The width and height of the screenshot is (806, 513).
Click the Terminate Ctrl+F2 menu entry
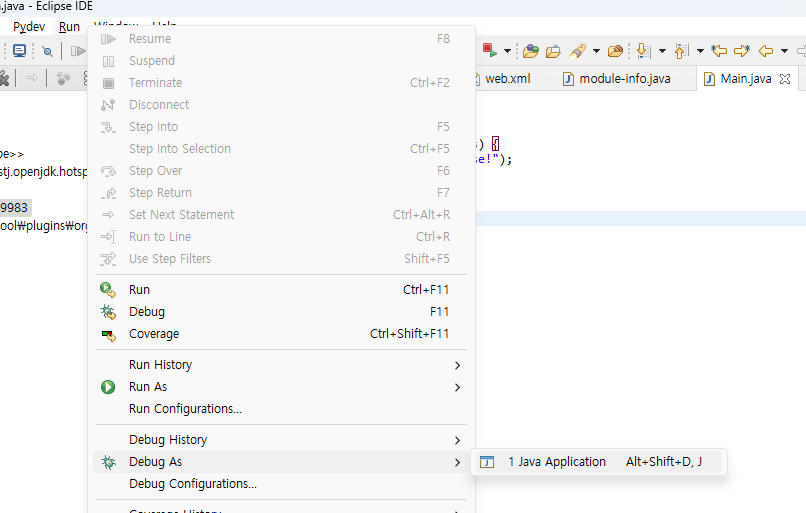click(x=281, y=83)
